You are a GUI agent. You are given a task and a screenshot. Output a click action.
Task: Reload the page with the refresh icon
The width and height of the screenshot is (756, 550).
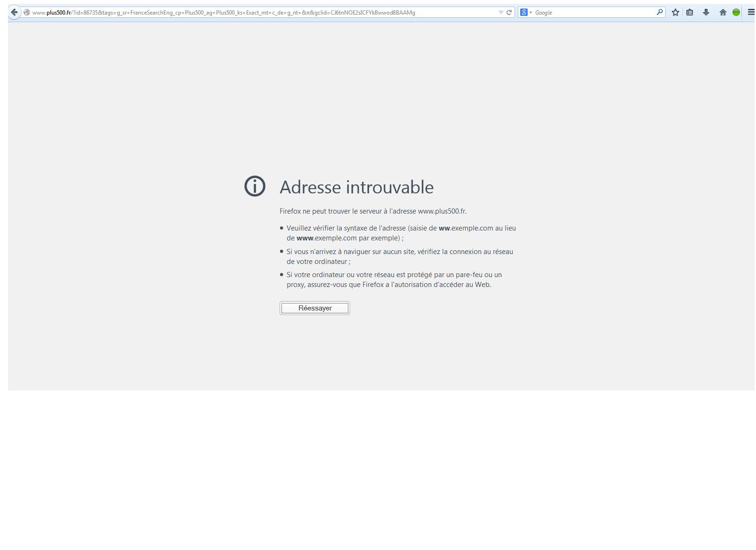(x=509, y=13)
